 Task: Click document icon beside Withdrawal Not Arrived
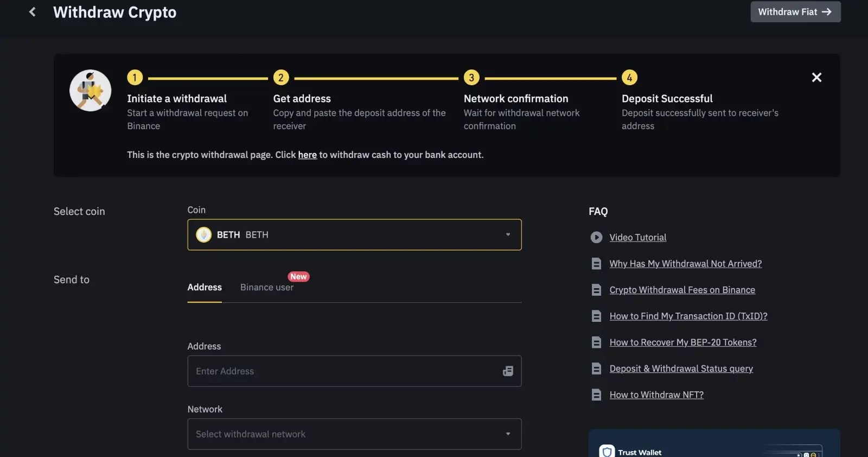tap(596, 264)
